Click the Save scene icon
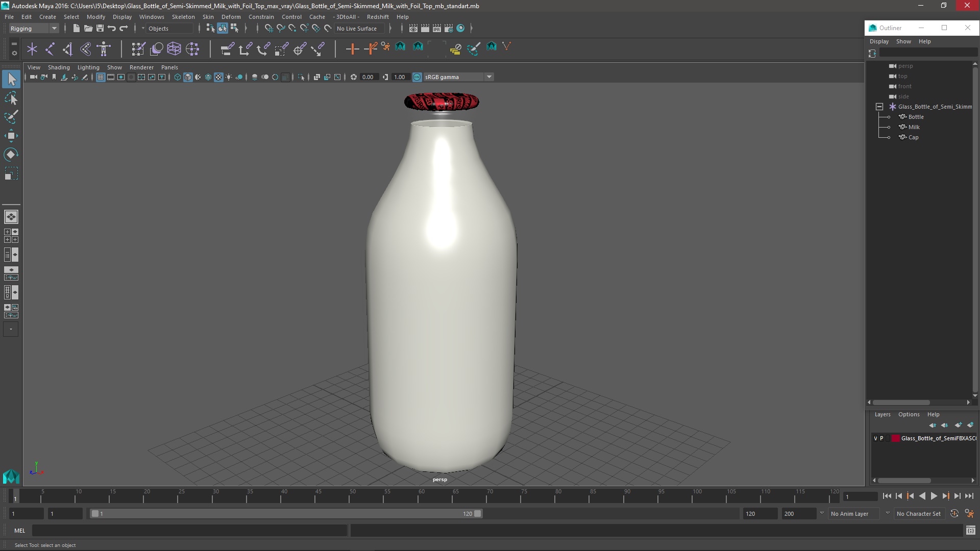980x551 pixels. (x=100, y=29)
